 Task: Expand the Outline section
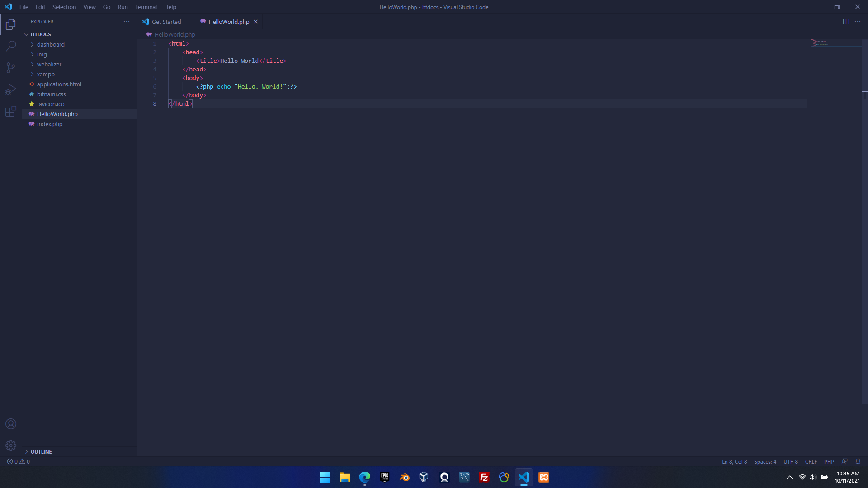41,451
